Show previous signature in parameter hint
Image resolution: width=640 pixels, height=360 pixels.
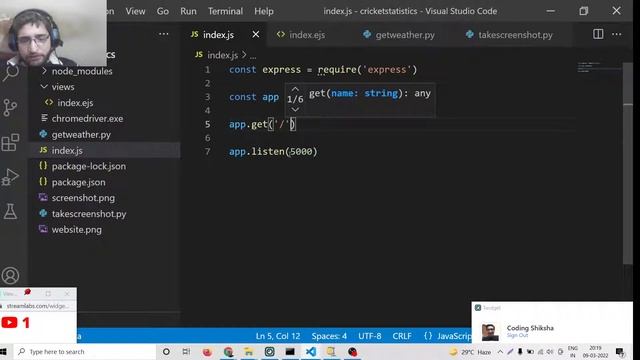[295, 89]
